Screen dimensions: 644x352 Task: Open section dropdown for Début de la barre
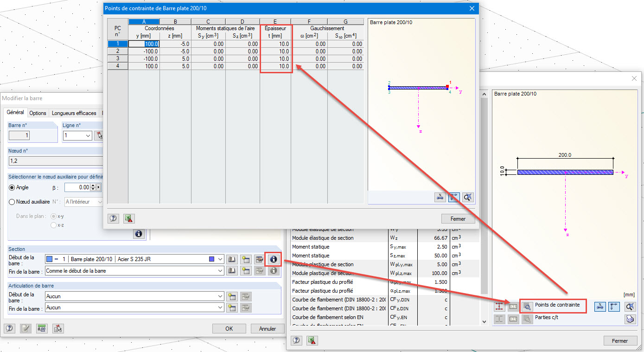[220, 259]
